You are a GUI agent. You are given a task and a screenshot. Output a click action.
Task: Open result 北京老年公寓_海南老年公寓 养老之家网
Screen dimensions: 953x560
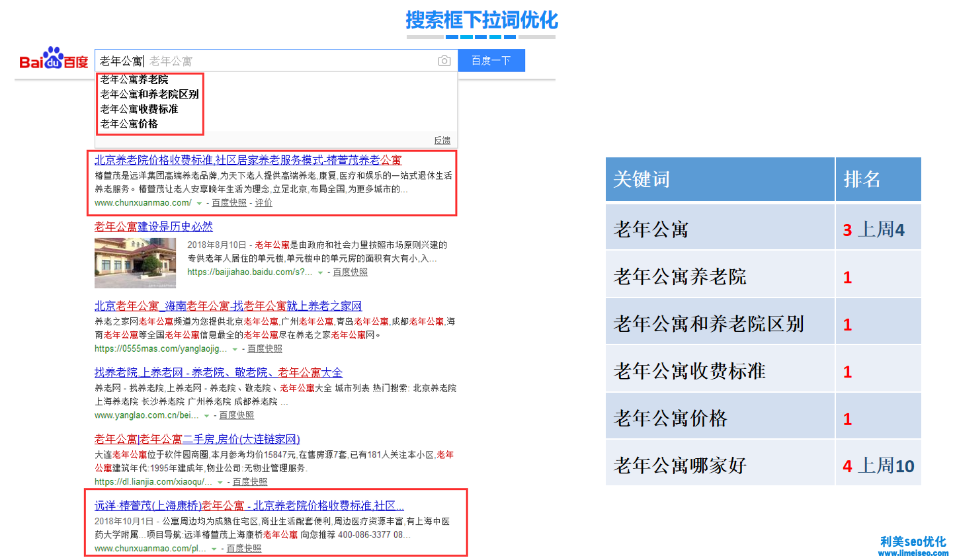pos(228,306)
